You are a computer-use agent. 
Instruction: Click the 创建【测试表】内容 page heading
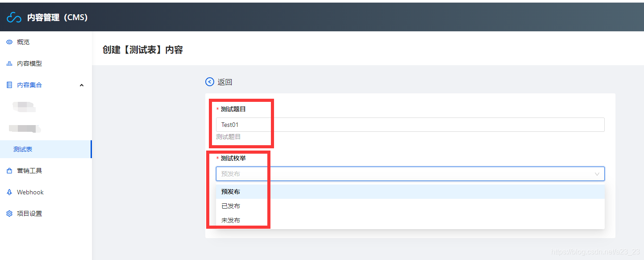pyautogui.click(x=143, y=50)
